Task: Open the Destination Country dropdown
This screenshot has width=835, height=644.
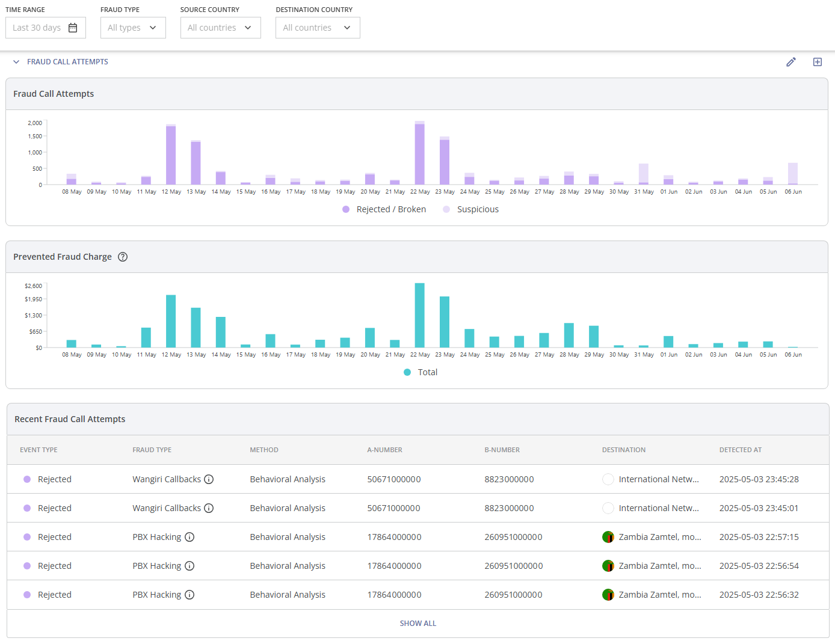Action: coord(317,28)
